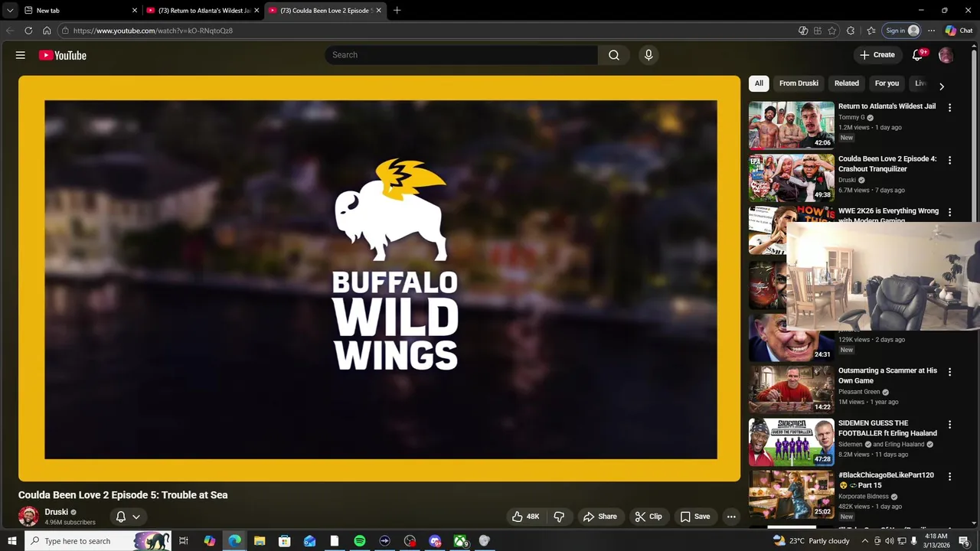
Task: Open options for Return to Atlanta's Wildest Jail
Action: click(x=949, y=108)
